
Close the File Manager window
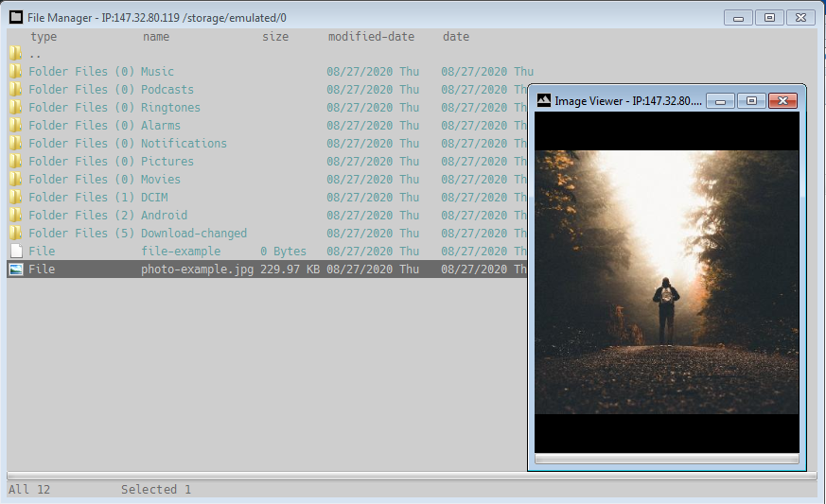click(800, 18)
